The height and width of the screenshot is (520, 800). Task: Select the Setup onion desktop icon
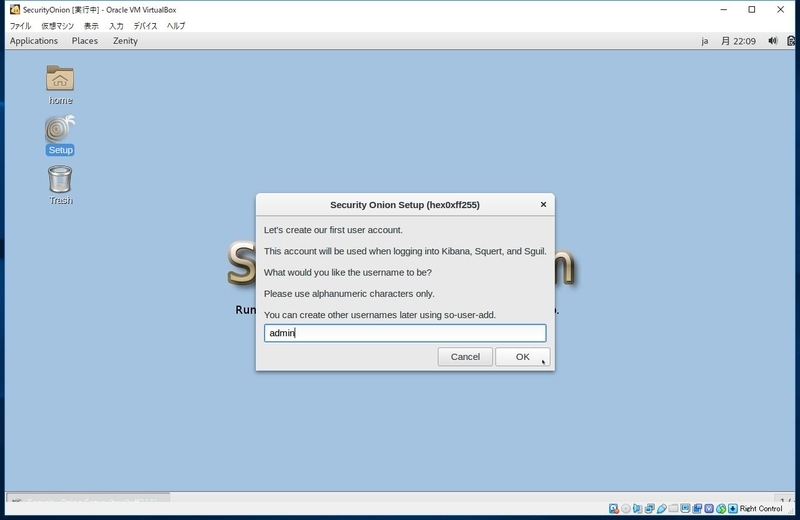pyautogui.click(x=60, y=129)
